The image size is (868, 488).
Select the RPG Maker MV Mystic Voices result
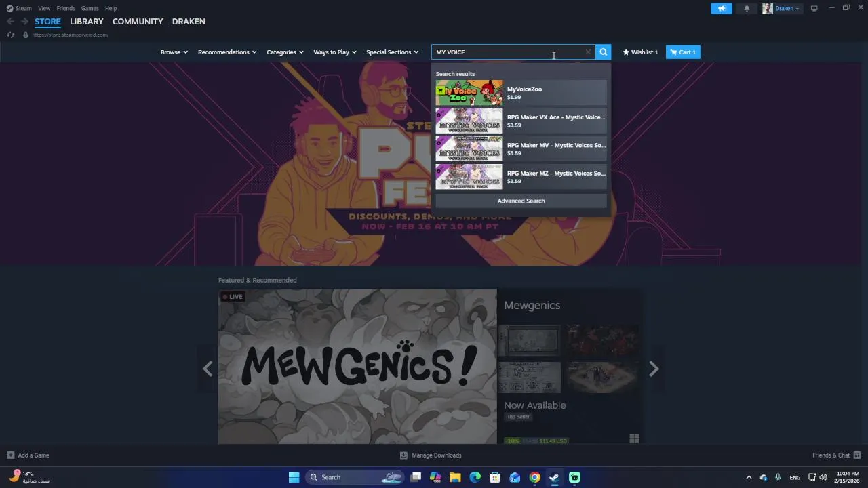point(521,148)
